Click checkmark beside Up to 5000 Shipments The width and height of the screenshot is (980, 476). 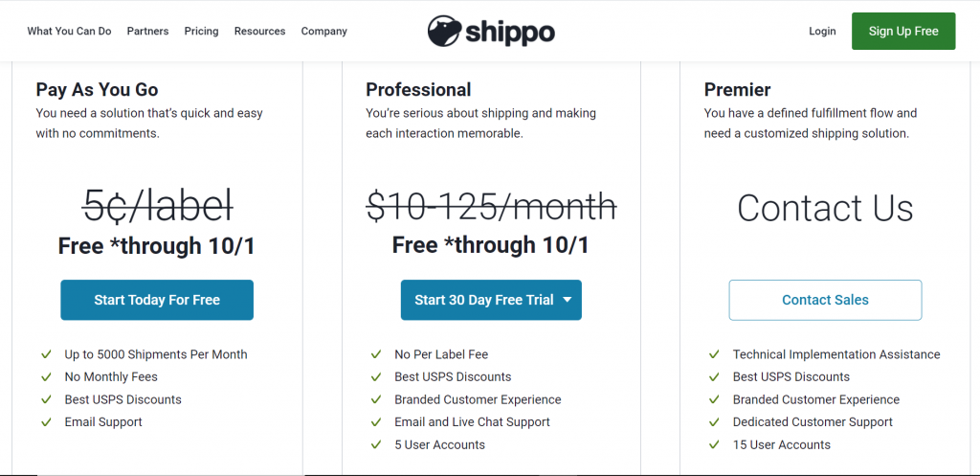click(x=46, y=354)
